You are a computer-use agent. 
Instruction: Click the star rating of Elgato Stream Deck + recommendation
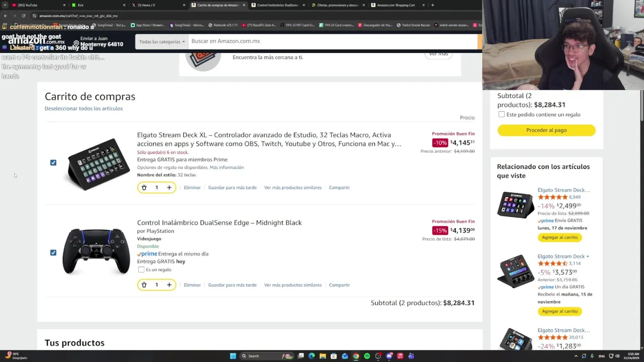pyautogui.click(x=552, y=263)
